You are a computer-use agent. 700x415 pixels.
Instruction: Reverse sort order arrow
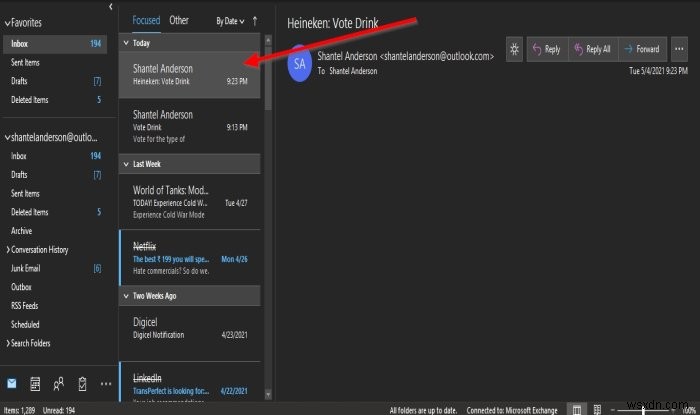pos(254,21)
